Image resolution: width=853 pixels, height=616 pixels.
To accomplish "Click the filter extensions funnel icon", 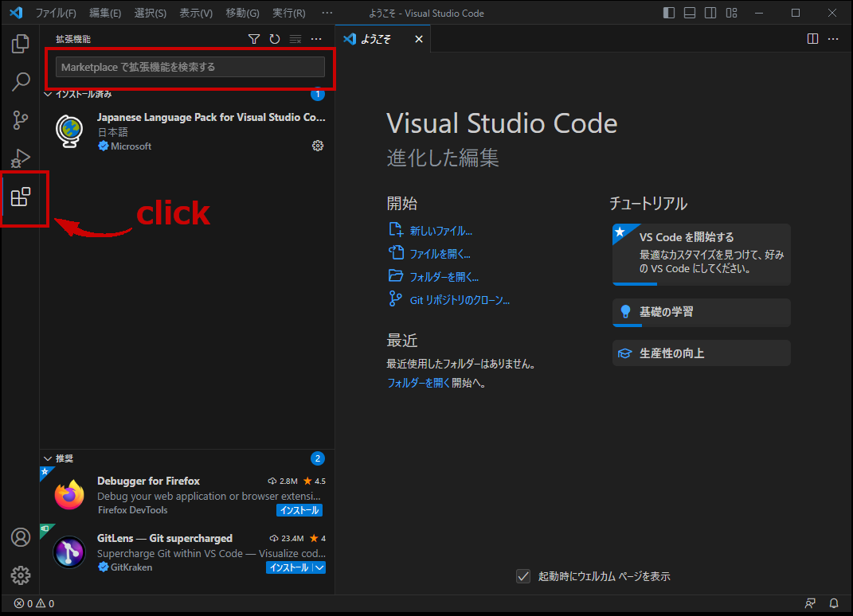I will (x=254, y=39).
